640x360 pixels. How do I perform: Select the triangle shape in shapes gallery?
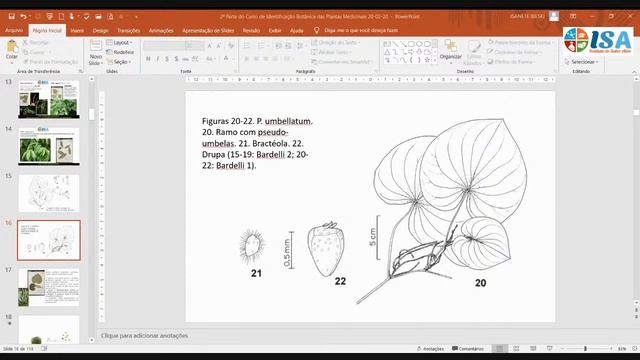click(x=387, y=52)
